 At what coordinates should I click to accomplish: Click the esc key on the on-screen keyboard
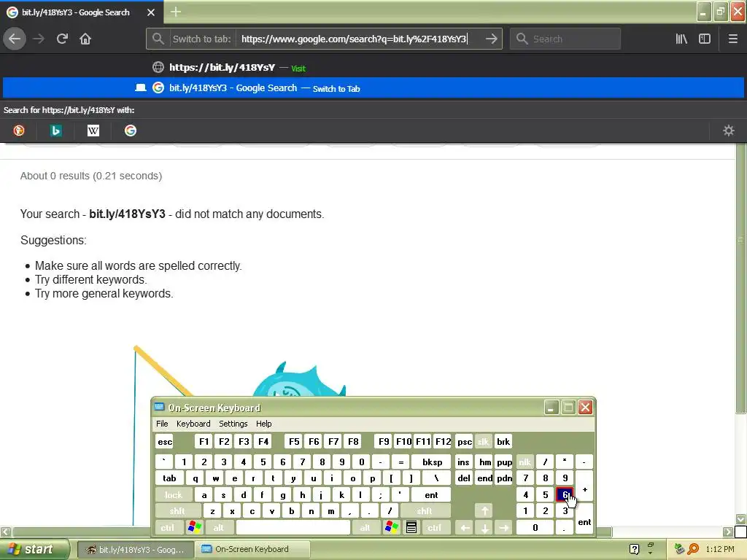click(165, 441)
